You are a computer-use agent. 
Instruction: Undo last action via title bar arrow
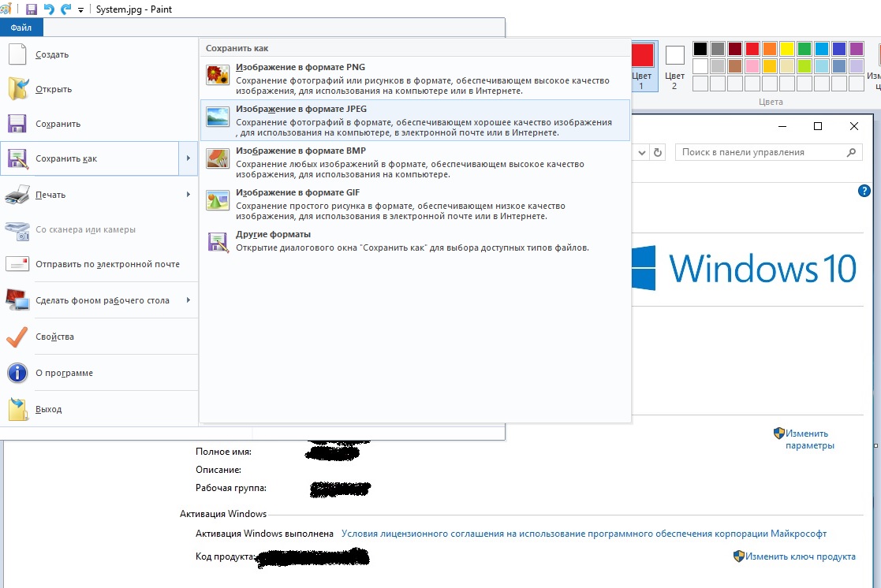pyautogui.click(x=49, y=9)
